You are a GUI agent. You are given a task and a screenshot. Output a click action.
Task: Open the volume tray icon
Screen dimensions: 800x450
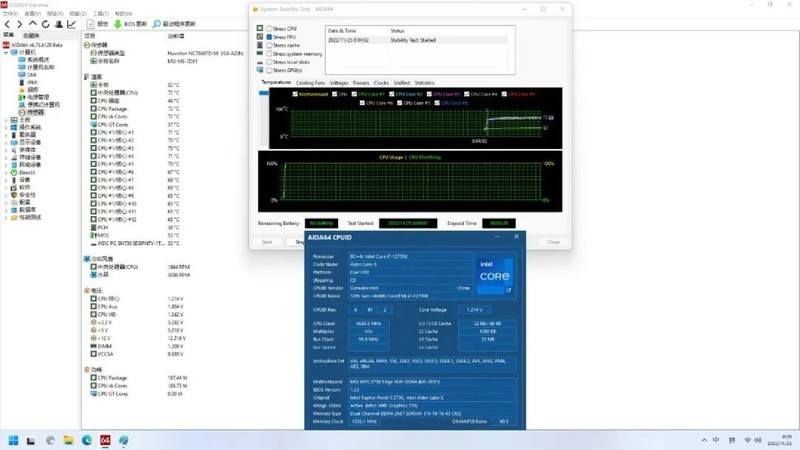tap(758, 440)
